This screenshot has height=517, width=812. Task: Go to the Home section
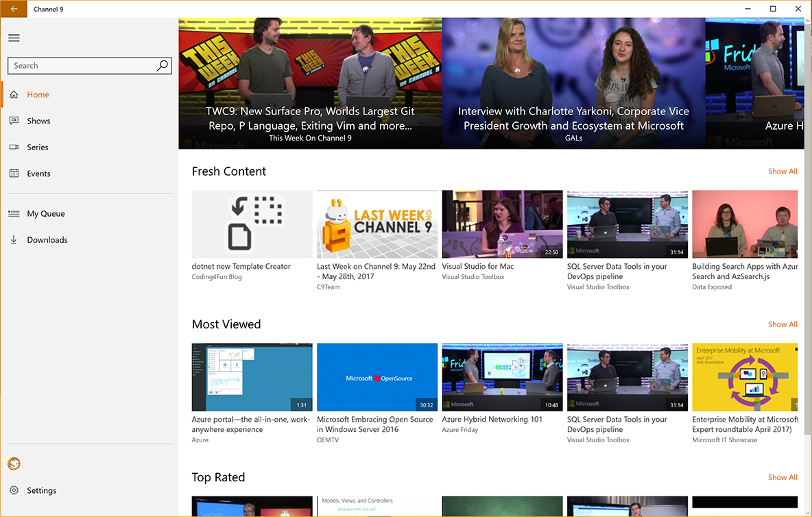[x=38, y=95]
